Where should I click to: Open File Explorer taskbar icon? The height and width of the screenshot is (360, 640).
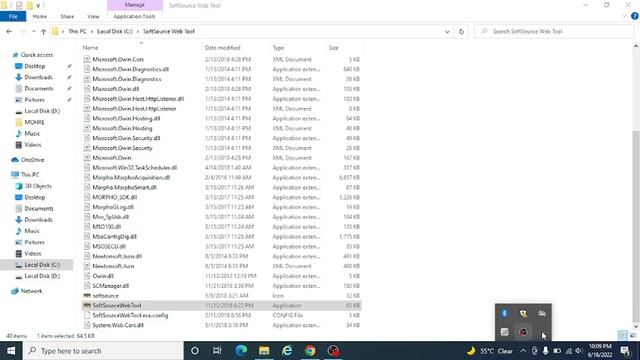tap(264, 351)
